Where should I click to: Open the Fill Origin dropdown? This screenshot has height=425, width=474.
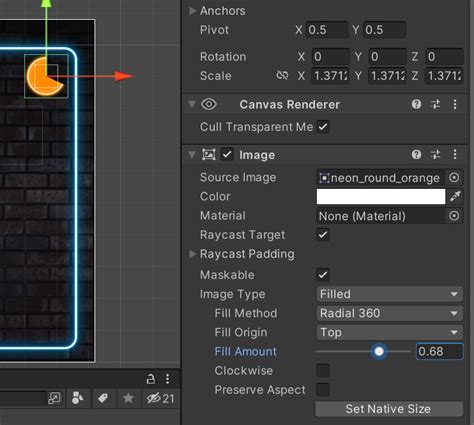pos(389,333)
